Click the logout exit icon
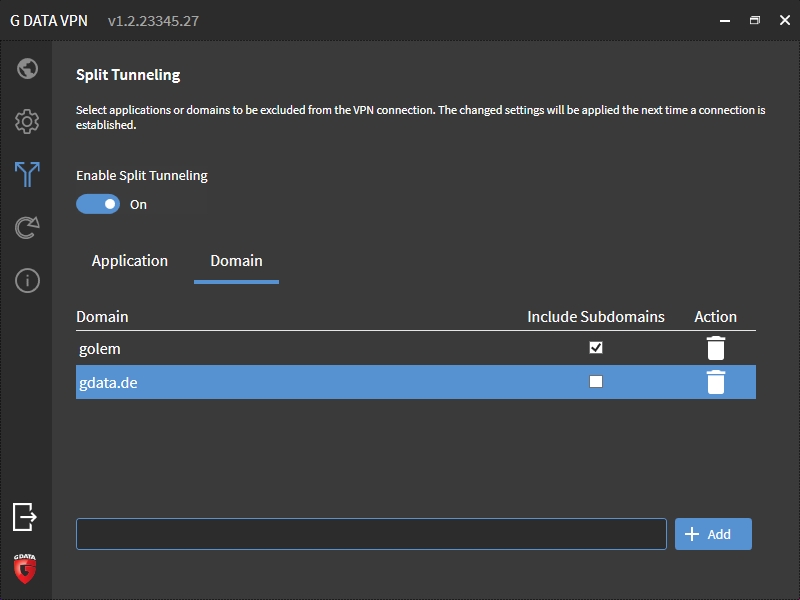Screen dimensions: 800x600 click(x=24, y=517)
